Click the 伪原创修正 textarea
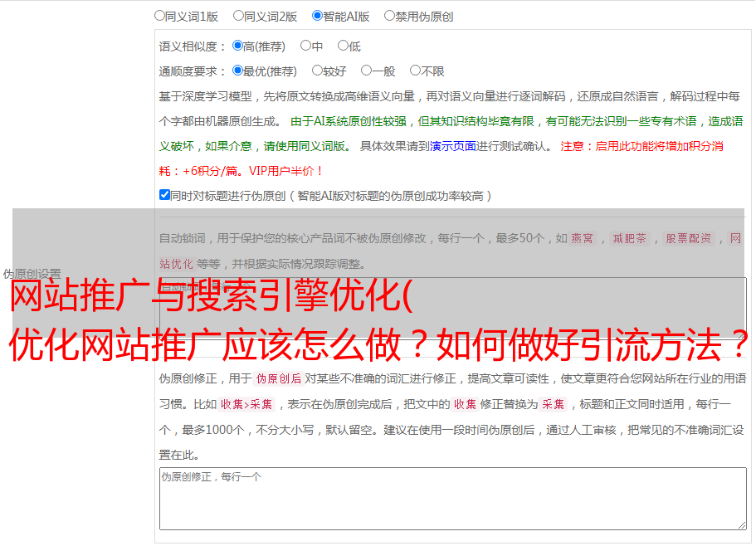The image size is (756, 546). tap(453, 499)
